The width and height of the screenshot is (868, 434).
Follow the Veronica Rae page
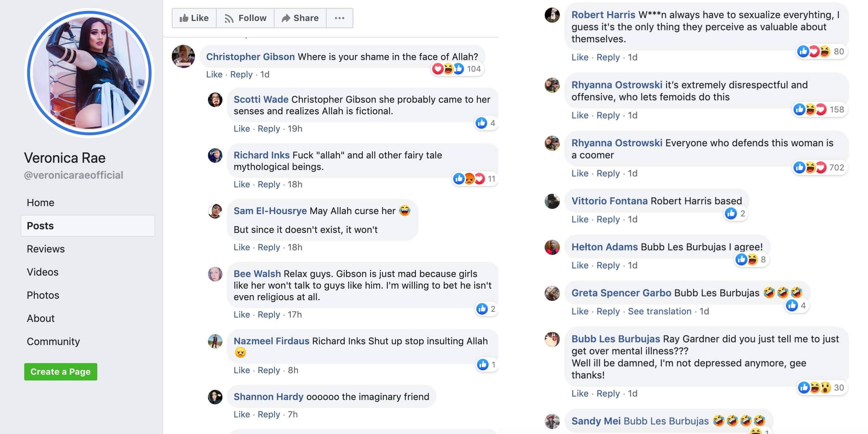(245, 18)
